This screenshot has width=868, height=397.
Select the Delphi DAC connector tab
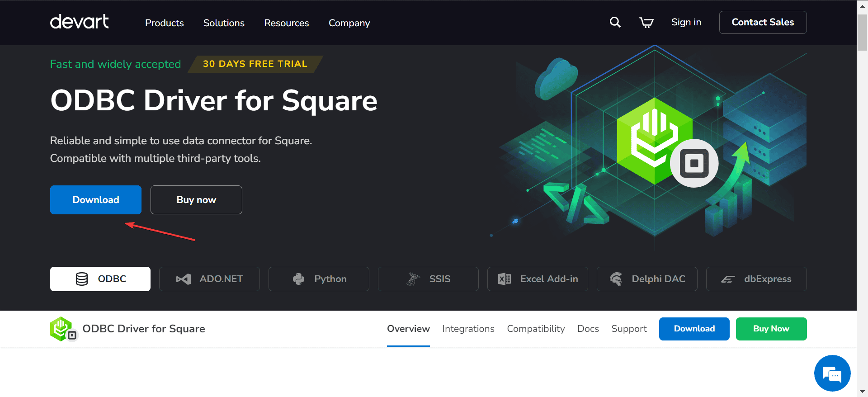(x=647, y=279)
